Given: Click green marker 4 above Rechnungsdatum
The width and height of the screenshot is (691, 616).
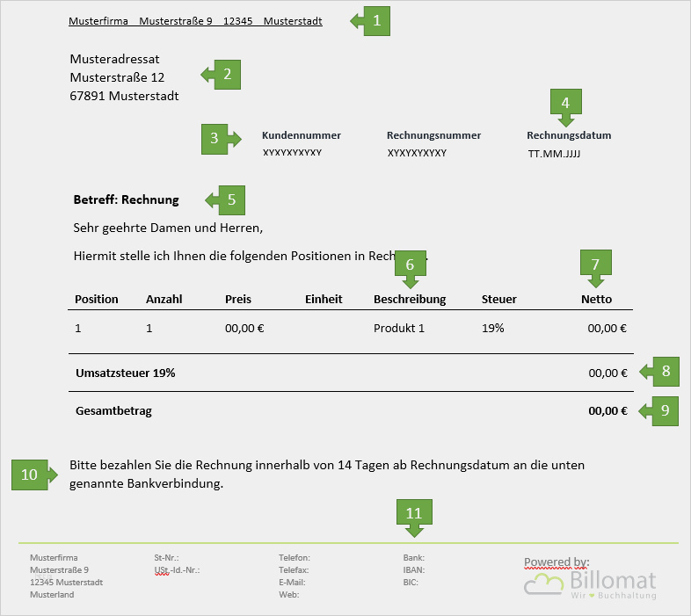Looking at the screenshot, I should [x=566, y=108].
